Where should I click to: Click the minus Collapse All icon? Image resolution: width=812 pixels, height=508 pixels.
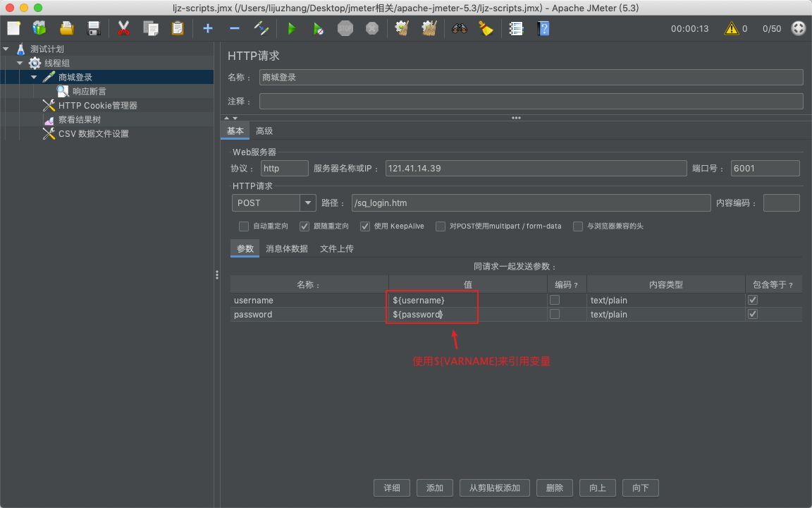(235, 28)
